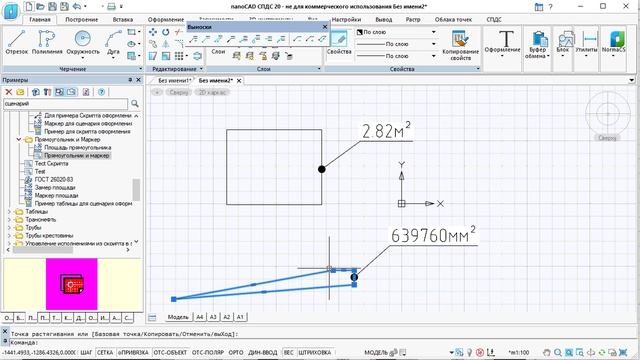Click the Rotate tool in Редактирование panel
Image resolution: width=640 pixels, height=360 pixels.
pos(165,32)
